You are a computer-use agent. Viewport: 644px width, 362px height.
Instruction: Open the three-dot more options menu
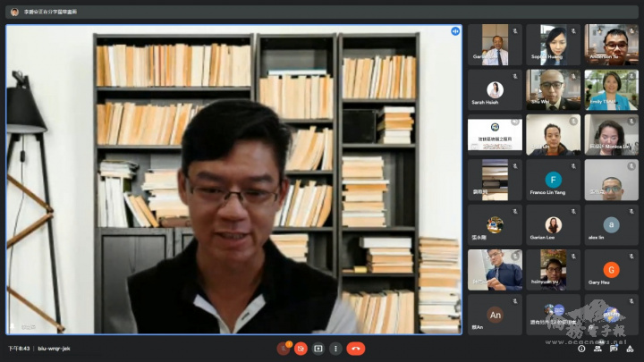335,349
